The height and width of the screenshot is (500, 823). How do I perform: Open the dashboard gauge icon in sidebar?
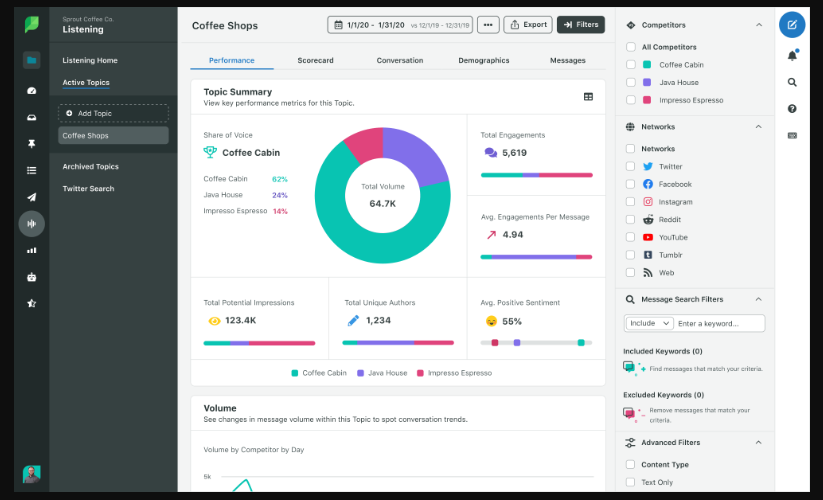[31, 91]
